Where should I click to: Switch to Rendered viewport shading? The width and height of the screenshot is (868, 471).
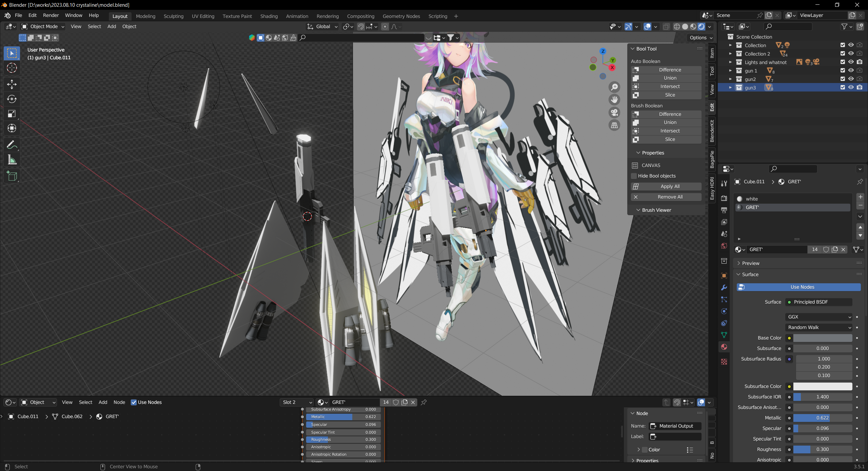pos(702,26)
